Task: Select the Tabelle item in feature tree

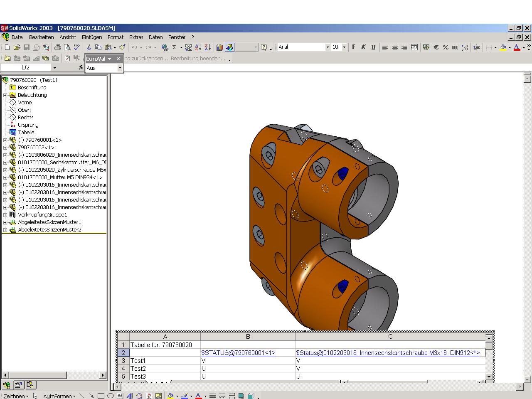Action: (x=26, y=133)
